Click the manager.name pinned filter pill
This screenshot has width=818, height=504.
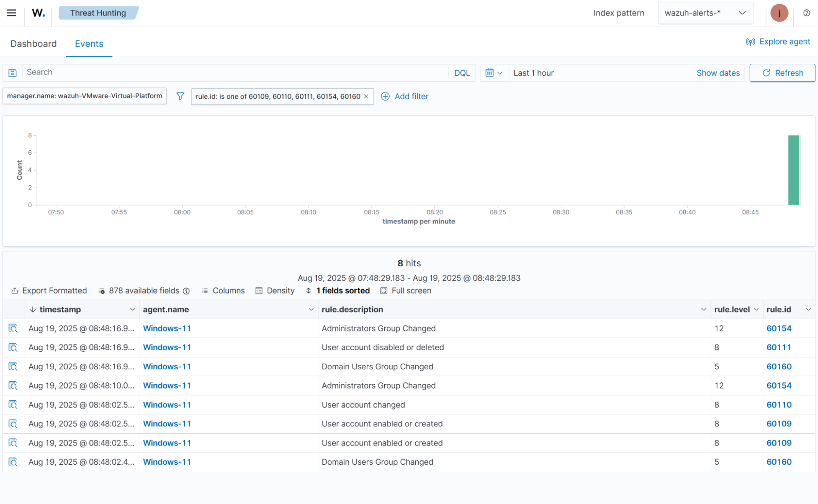point(84,96)
